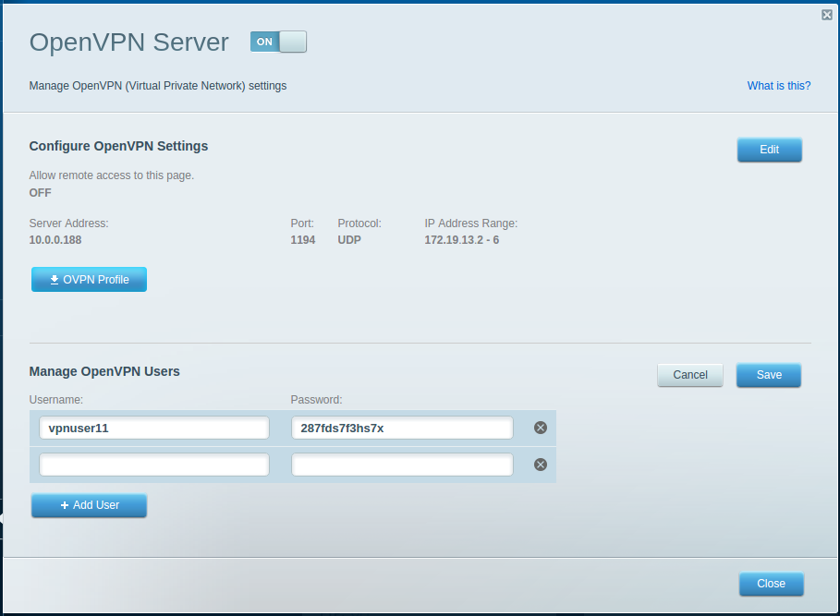Click the remote access OFF status text
This screenshot has height=616, width=840.
pyautogui.click(x=41, y=193)
